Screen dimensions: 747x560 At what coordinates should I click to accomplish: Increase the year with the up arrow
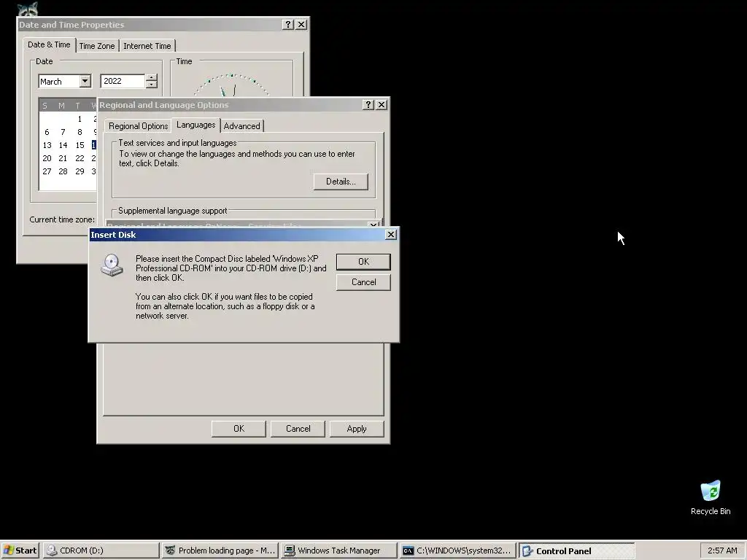(x=152, y=77)
